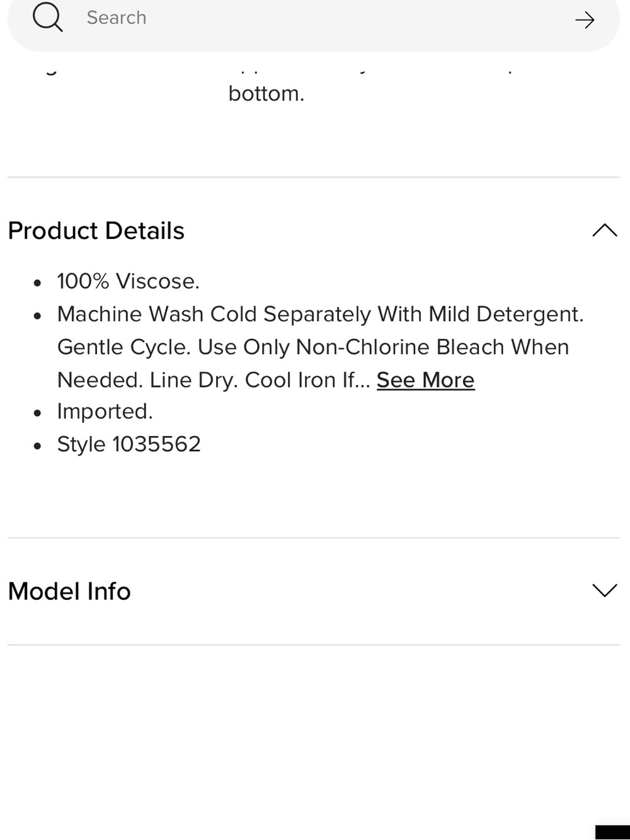Select the 100% Viscose bullet text

128,281
